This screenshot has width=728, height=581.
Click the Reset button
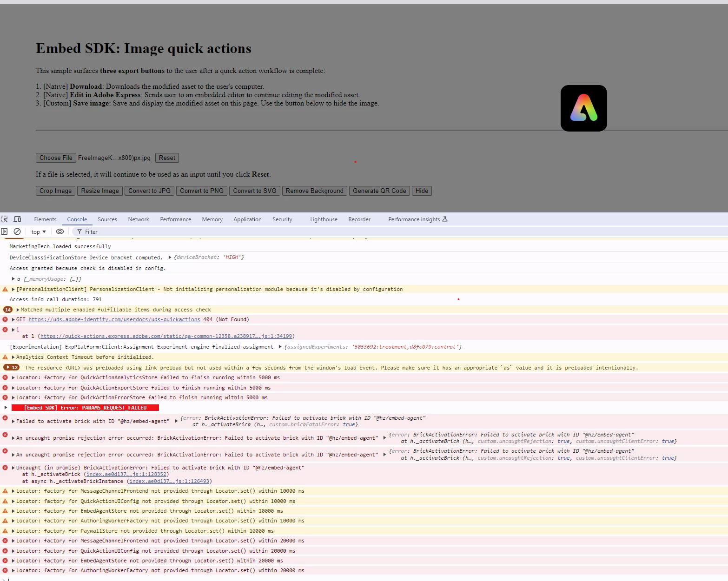pos(167,158)
